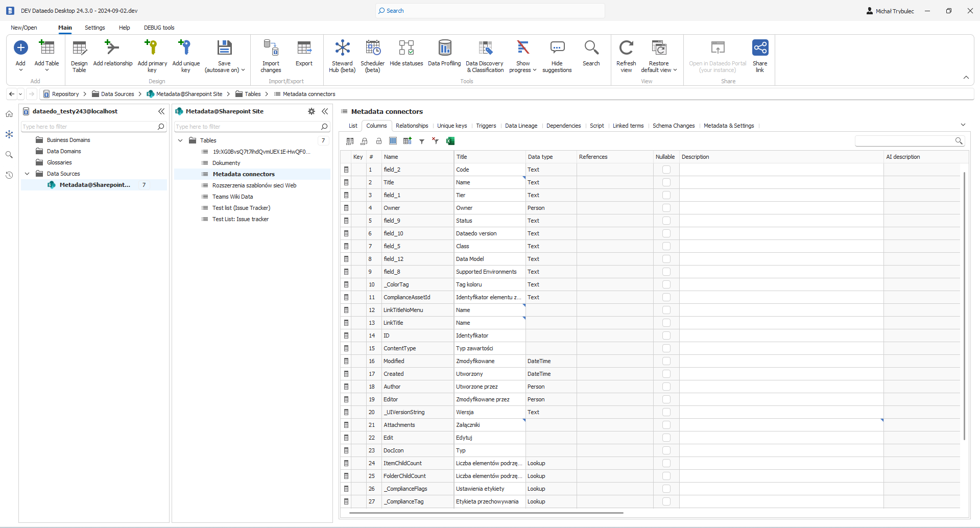Open the Schema Changes tab
This screenshot has height=528, width=980.
(674, 126)
